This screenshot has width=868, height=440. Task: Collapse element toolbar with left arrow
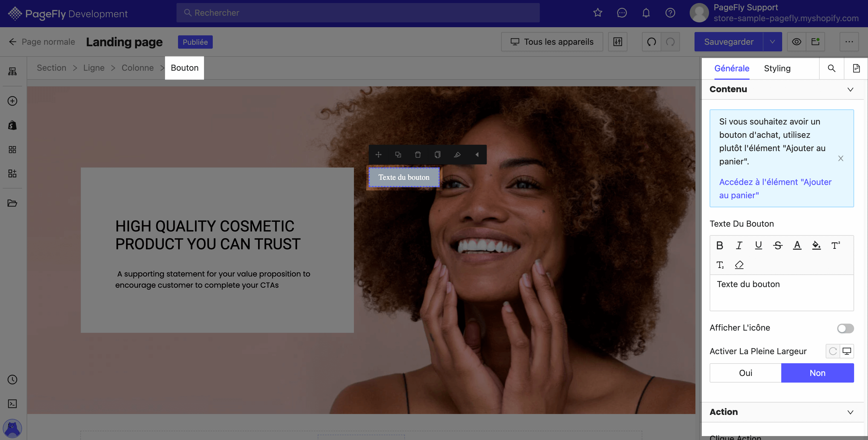pyautogui.click(x=477, y=155)
